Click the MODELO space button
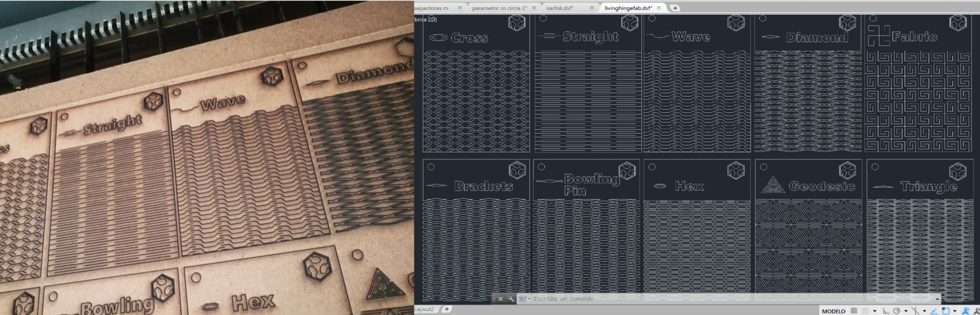 click(834, 311)
